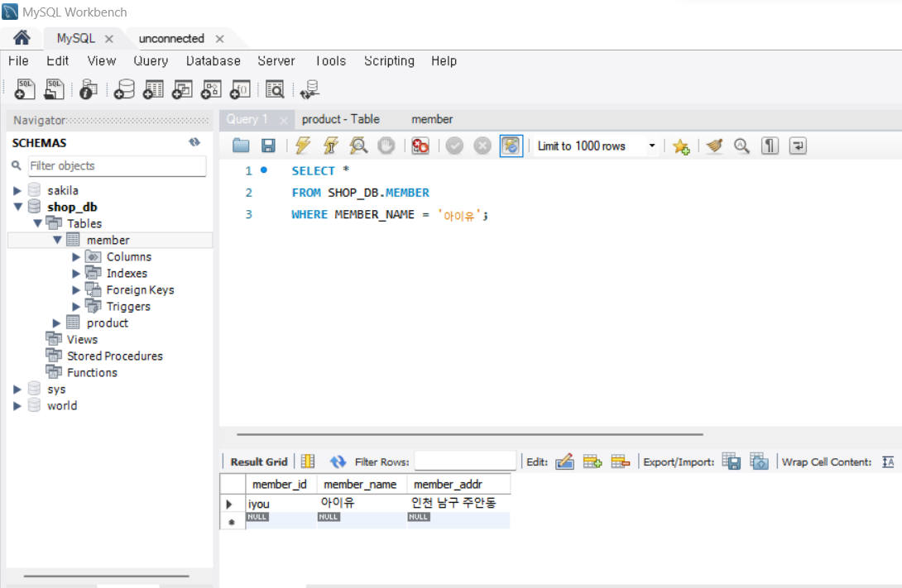Import records from an external file
Viewport: 902px width, 588px height.
tap(759, 461)
